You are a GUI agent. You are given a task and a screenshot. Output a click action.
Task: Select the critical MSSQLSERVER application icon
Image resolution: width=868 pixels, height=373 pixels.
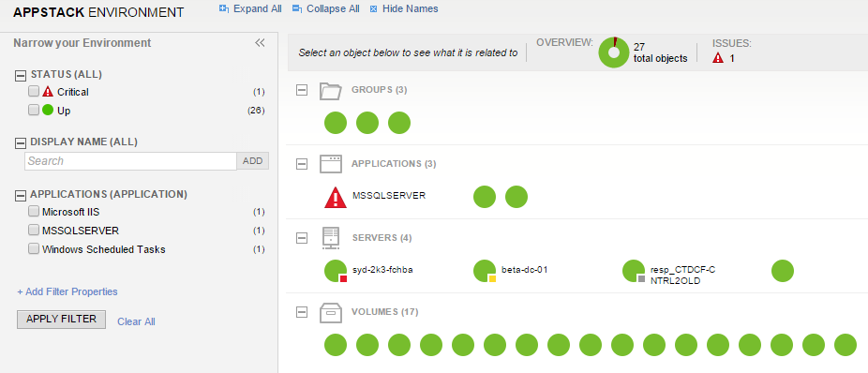[336, 197]
